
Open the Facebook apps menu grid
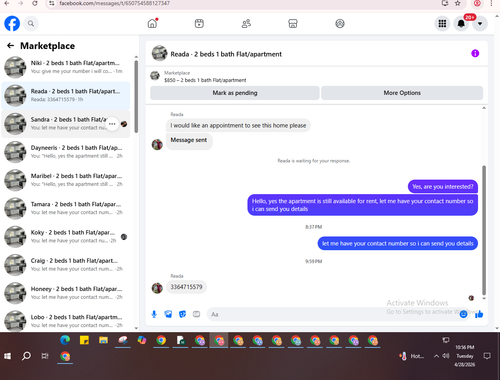442,24
